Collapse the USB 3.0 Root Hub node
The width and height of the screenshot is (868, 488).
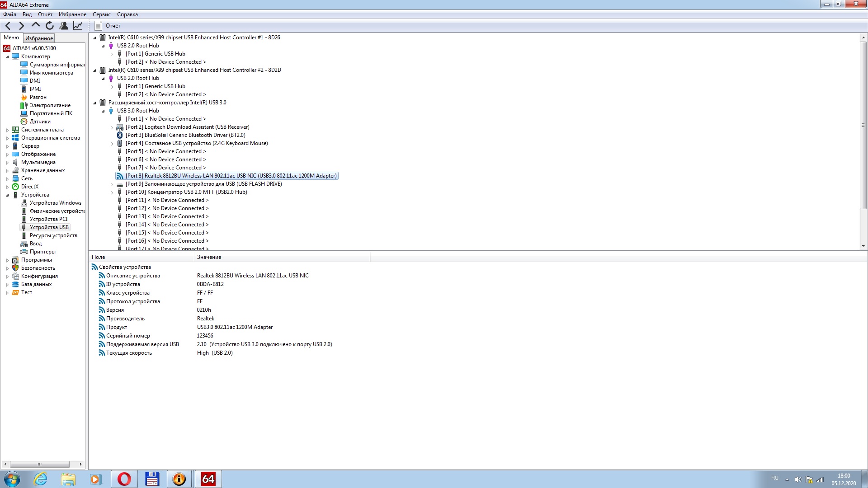[103, 111]
